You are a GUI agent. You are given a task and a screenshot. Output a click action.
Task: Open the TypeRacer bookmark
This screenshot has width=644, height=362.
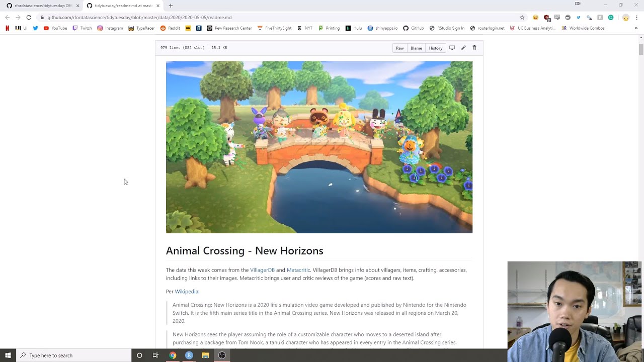141,28
